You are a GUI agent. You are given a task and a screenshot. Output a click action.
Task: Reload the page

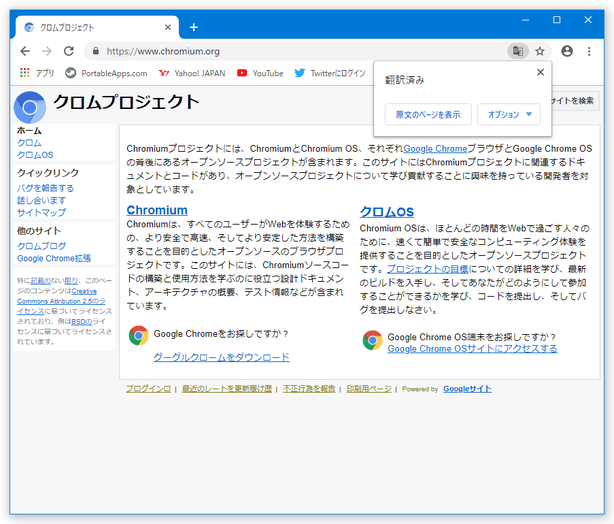pyautogui.click(x=69, y=51)
